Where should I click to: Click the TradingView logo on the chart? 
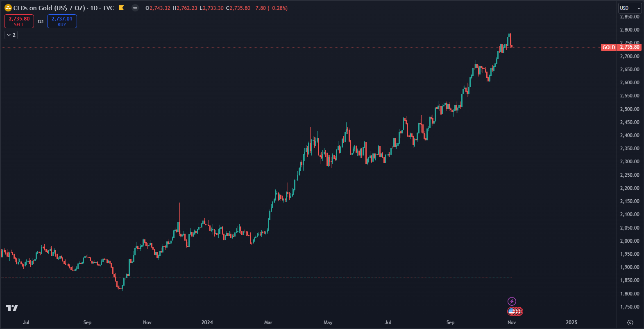(x=12, y=308)
